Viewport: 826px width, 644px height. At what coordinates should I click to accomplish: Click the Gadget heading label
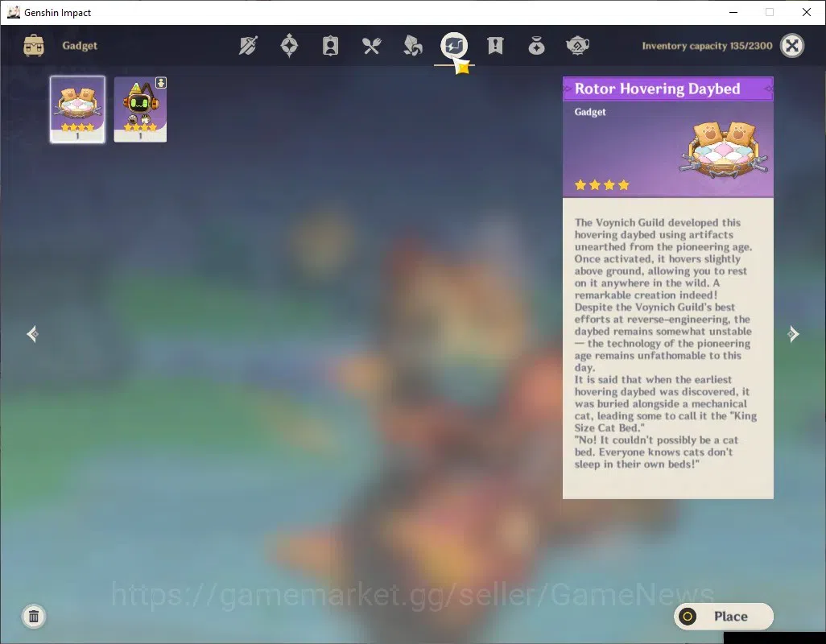80,46
